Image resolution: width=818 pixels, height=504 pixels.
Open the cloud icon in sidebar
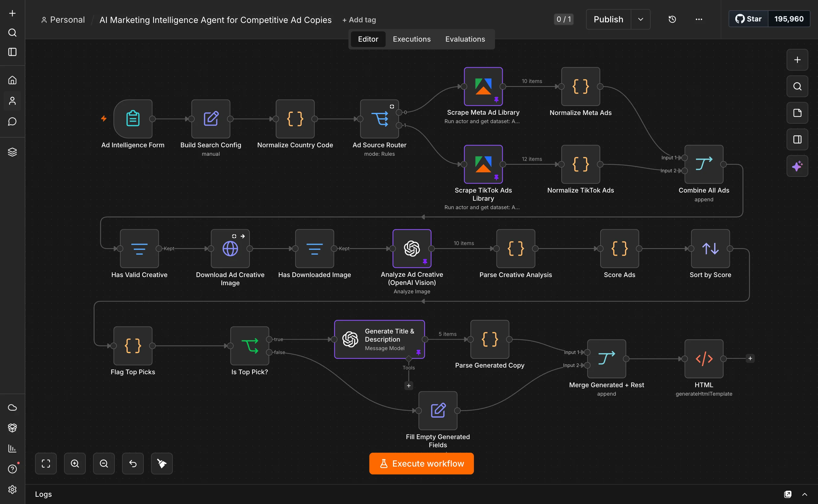click(x=12, y=407)
